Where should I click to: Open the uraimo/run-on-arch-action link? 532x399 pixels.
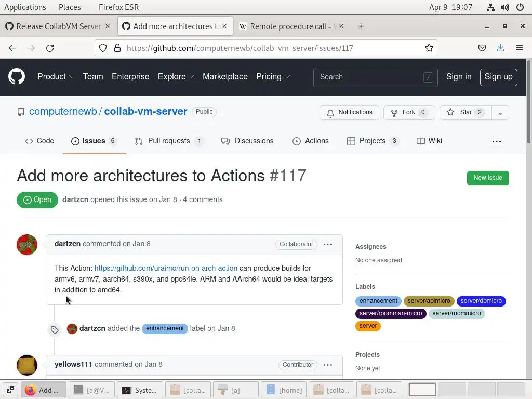pos(166,268)
